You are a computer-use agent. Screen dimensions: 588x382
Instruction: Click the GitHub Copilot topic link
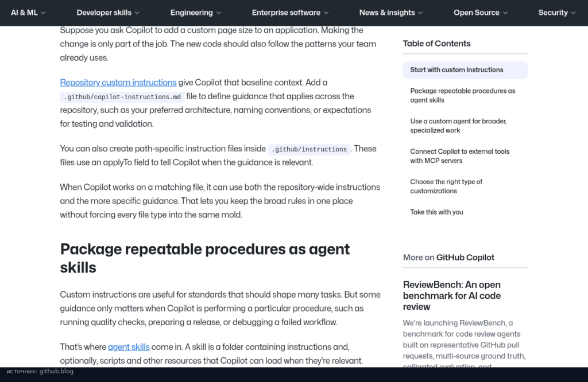coord(465,258)
